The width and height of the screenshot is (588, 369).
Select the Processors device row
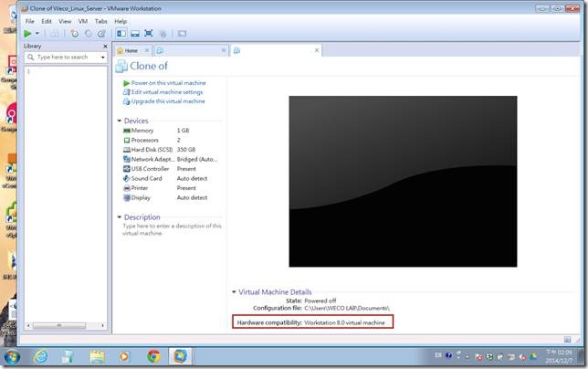coord(171,141)
